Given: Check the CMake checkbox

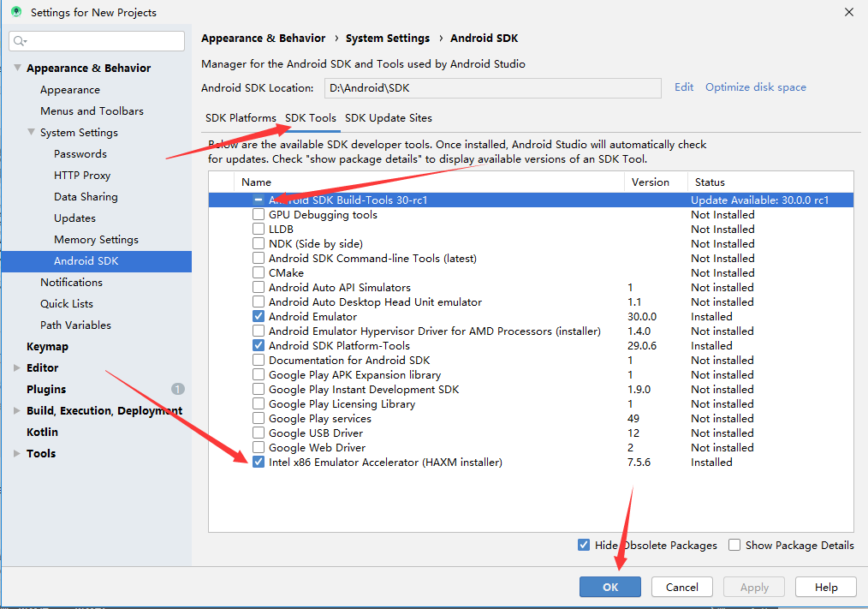Looking at the screenshot, I should (x=259, y=272).
